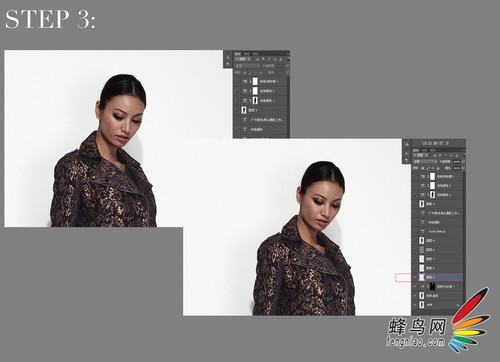Click the opacity field in the upper-left Layers panel
Image resolution: width=500 pixels, height=362 pixels.
coord(279,66)
